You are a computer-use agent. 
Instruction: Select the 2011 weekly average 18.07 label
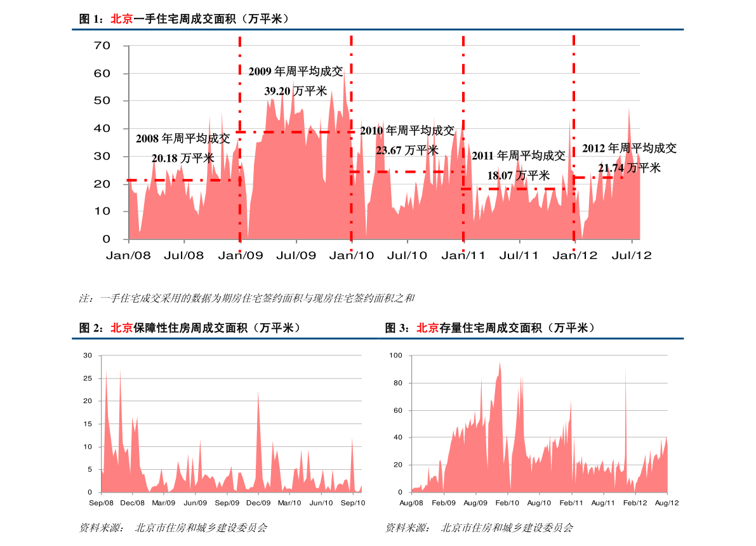pos(518,175)
